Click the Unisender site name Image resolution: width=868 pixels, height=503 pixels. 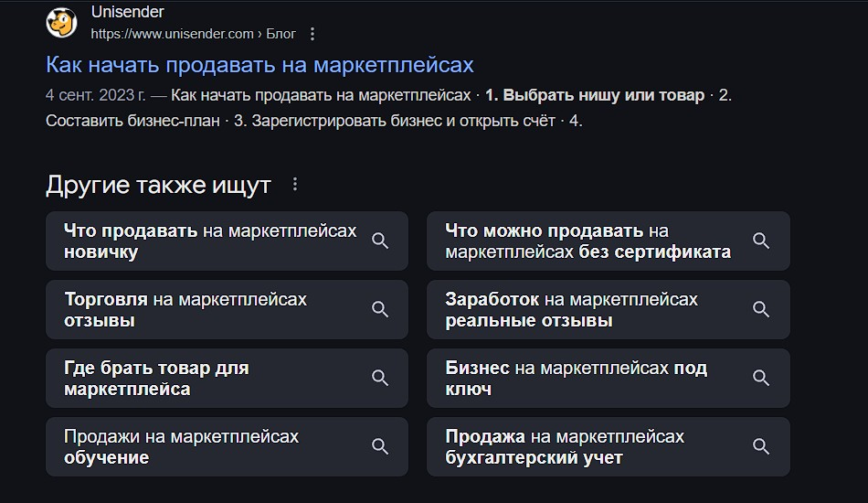point(127,12)
